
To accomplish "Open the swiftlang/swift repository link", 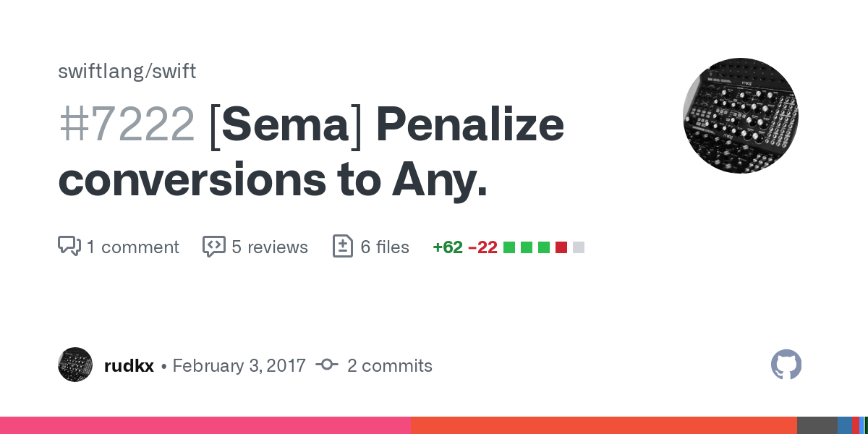I will pos(127,72).
